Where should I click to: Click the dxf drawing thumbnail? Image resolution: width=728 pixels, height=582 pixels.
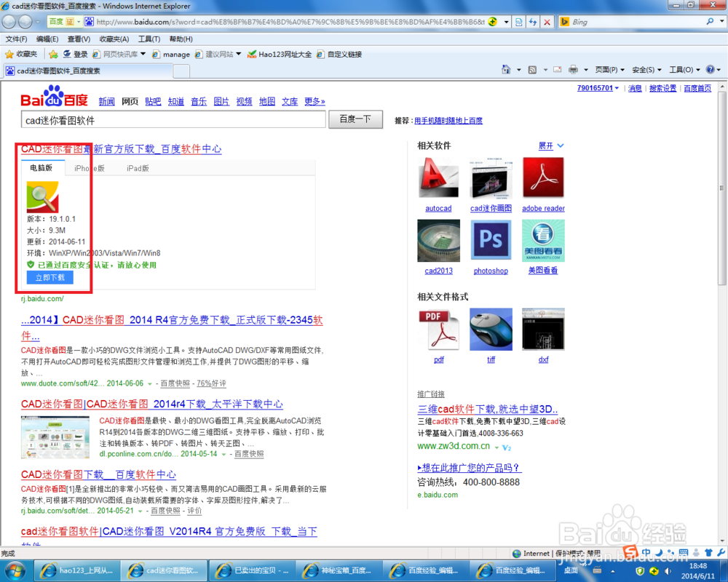click(543, 329)
